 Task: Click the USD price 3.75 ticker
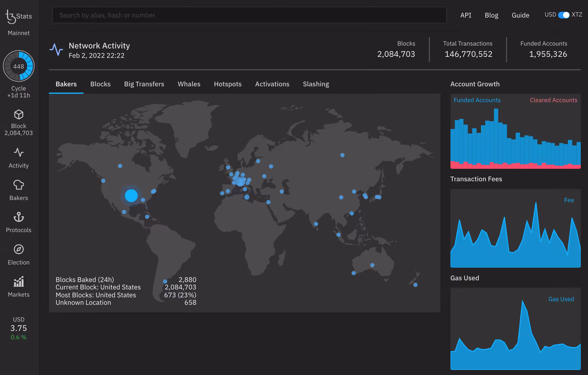click(x=18, y=328)
